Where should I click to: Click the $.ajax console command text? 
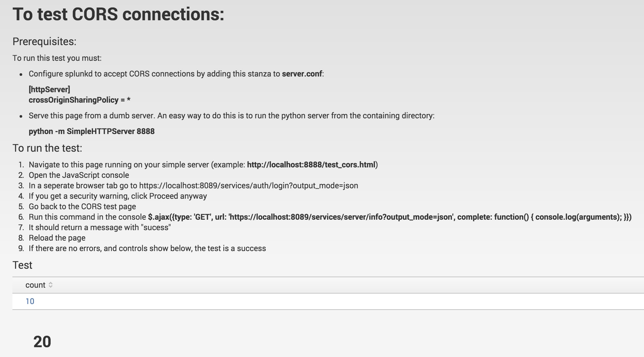[390, 217]
